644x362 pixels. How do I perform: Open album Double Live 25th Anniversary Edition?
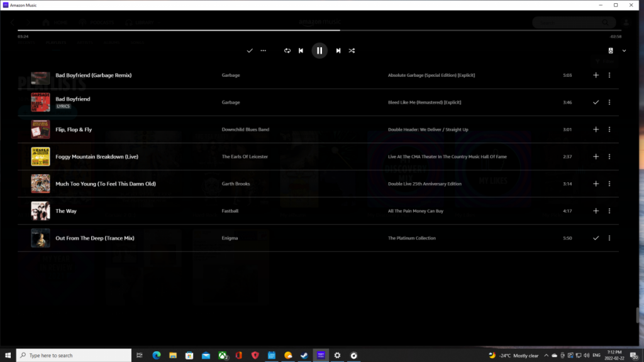coord(425,184)
